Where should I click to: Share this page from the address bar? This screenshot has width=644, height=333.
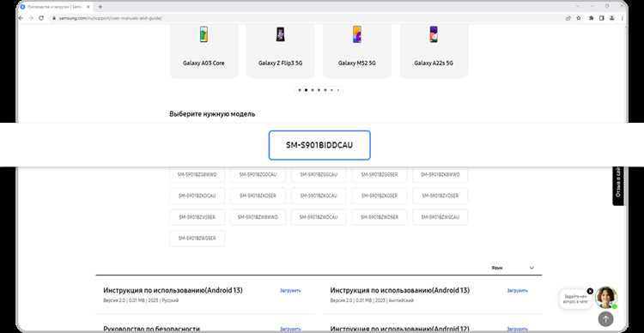pos(568,18)
